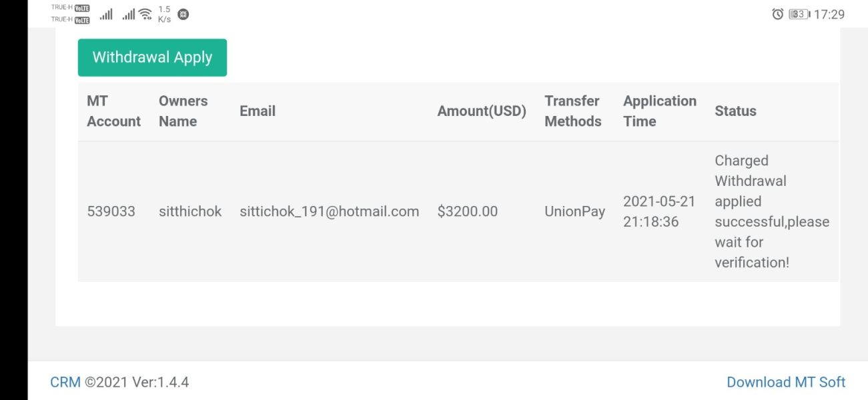Image resolution: width=868 pixels, height=400 pixels.
Task: Select the Application Time column header
Action: pos(659,111)
